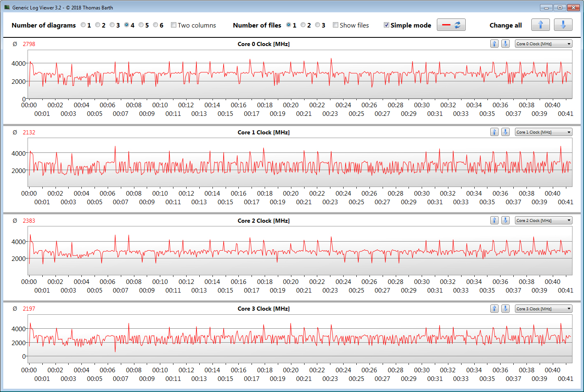Enable the Two columns checkbox
The image size is (584, 392).
pos(174,25)
